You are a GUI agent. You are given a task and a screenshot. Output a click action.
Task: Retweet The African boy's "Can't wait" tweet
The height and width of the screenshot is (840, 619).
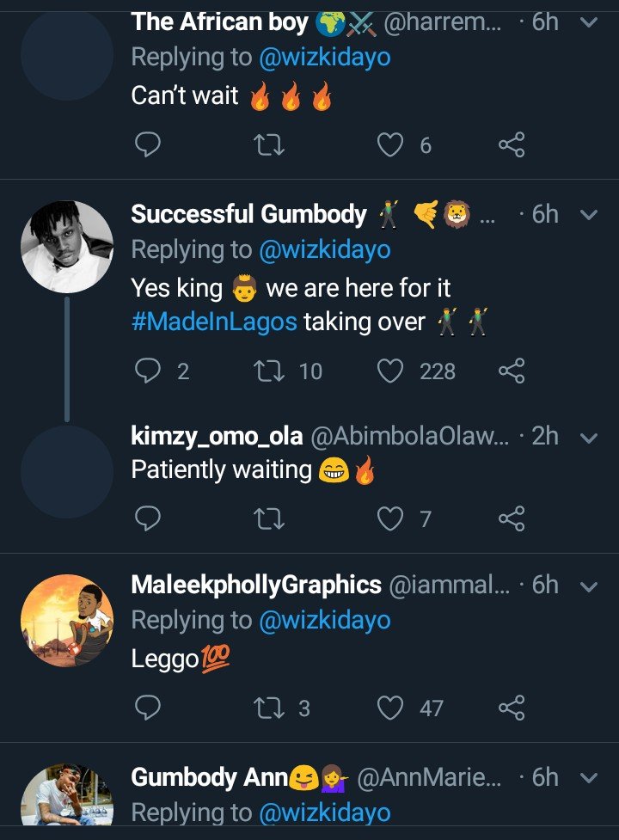(x=270, y=145)
